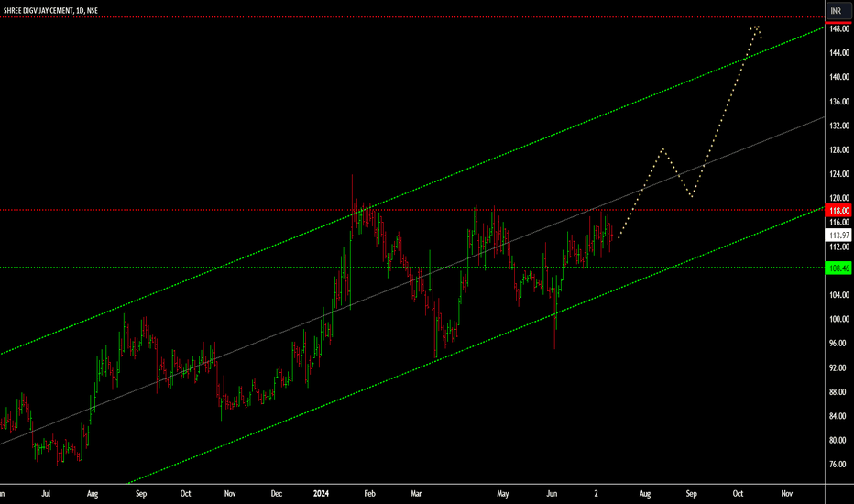Click the Aug label left of Sep 2023
Screen dimensions: 854x504
point(93,494)
